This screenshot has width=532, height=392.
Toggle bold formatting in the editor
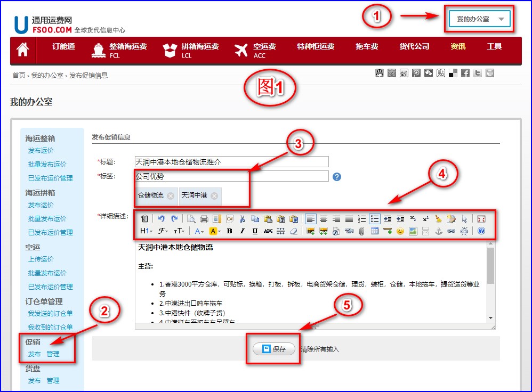point(230,231)
